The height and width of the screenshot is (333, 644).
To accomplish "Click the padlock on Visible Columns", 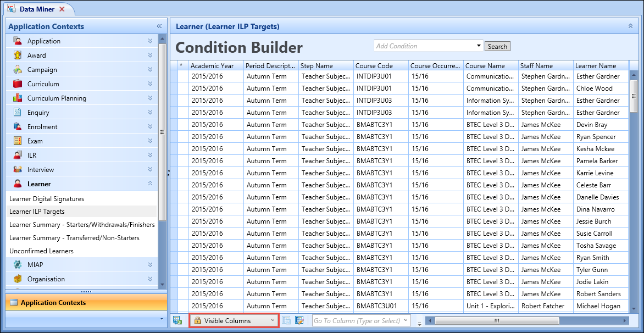I will [198, 319].
